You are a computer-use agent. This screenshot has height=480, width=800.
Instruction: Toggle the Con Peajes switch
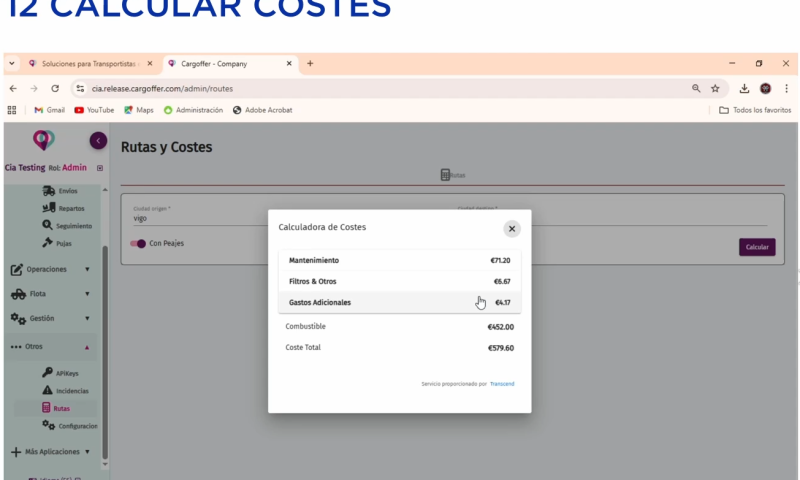coord(139,243)
